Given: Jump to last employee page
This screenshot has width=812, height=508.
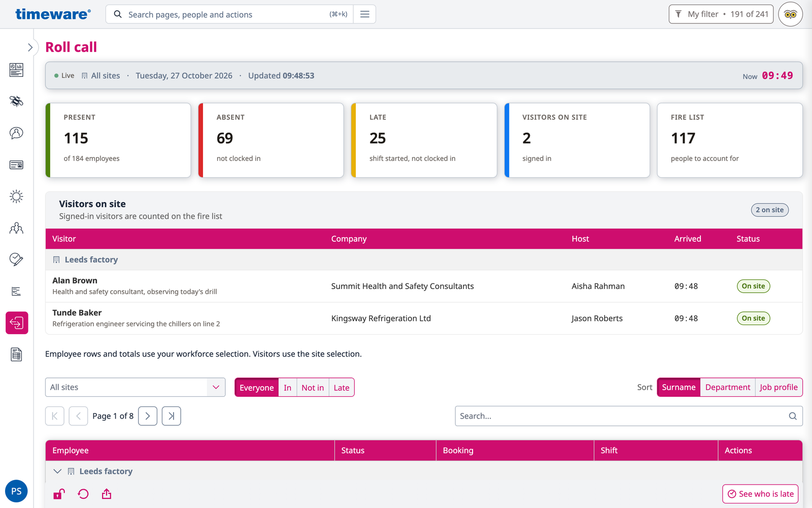Looking at the screenshot, I should click(172, 416).
